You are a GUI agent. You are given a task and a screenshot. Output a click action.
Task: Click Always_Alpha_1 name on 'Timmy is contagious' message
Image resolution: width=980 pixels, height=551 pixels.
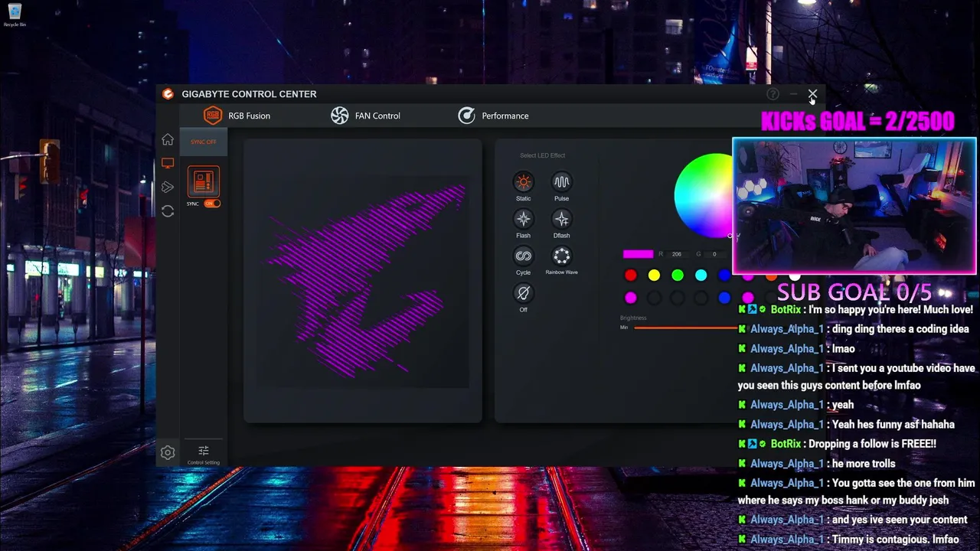click(x=787, y=540)
